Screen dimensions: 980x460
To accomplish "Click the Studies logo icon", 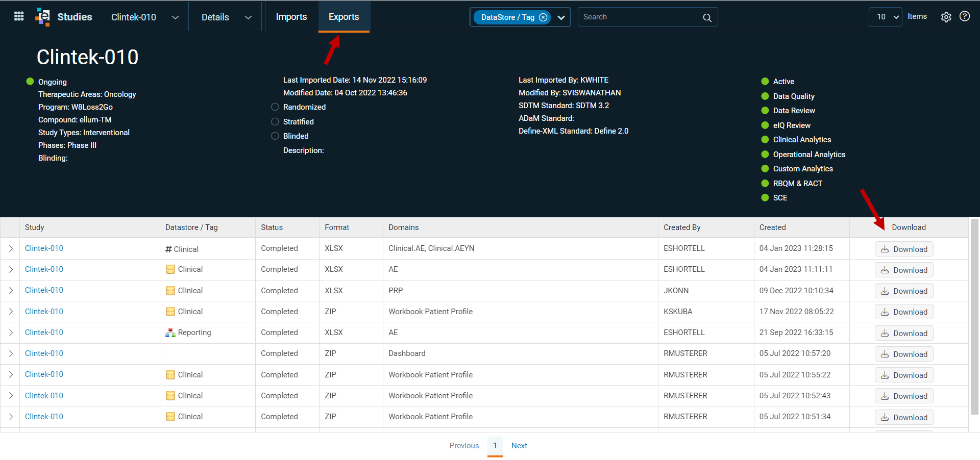I will tap(43, 17).
